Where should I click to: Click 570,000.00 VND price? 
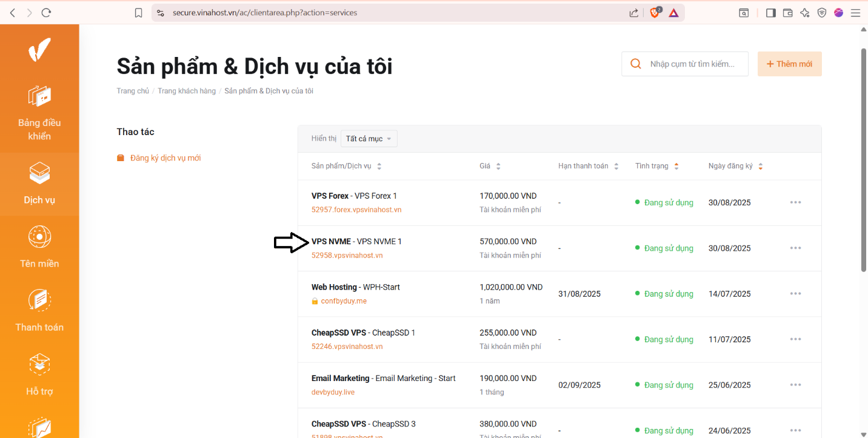tap(508, 241)
